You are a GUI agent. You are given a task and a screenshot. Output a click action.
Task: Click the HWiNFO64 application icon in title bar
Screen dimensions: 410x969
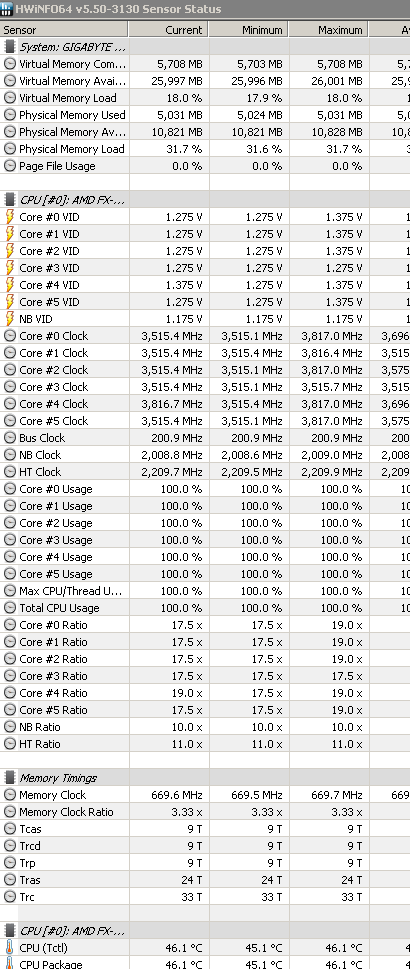[7, 9]
